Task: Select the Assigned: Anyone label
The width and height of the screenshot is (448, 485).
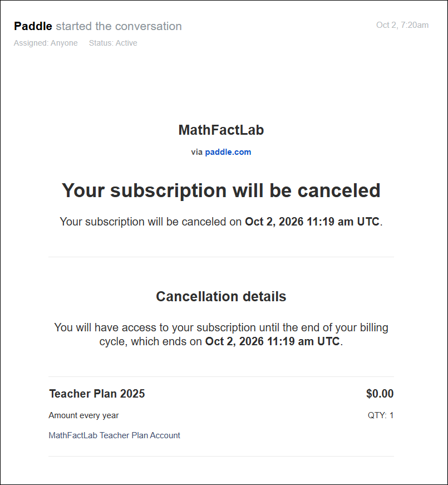Action: (x=46, y=43)
